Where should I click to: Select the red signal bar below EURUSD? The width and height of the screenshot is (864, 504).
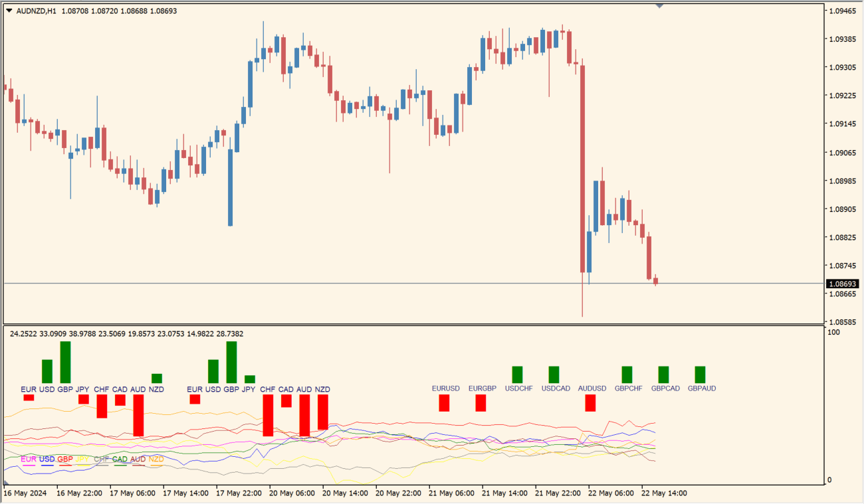444,403
